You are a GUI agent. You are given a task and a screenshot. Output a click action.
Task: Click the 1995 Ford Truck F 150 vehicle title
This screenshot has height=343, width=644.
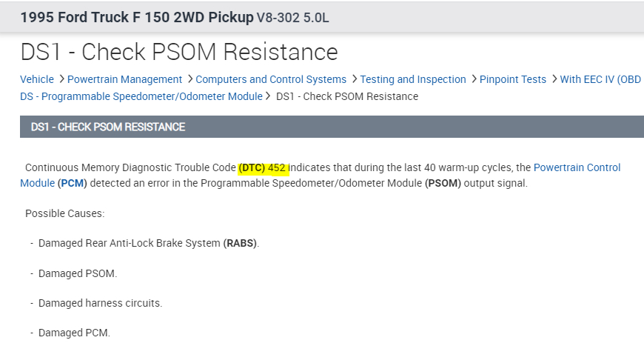point(136,16)
